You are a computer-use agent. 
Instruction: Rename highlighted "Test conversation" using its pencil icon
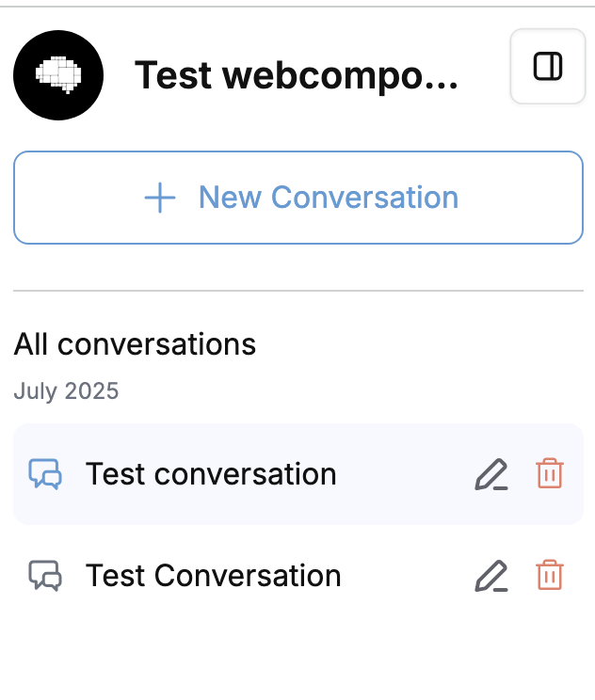tap(490, 474)
